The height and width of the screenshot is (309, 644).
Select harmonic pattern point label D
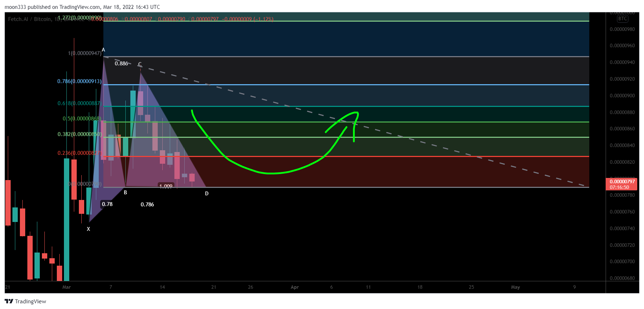click(x=207, y=194)
